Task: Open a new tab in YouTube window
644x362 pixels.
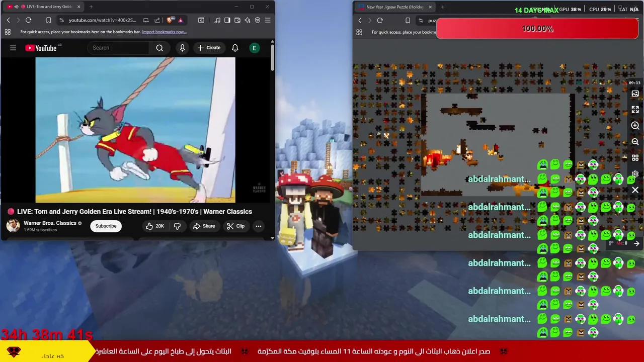Action: click(x=91, y=7)
